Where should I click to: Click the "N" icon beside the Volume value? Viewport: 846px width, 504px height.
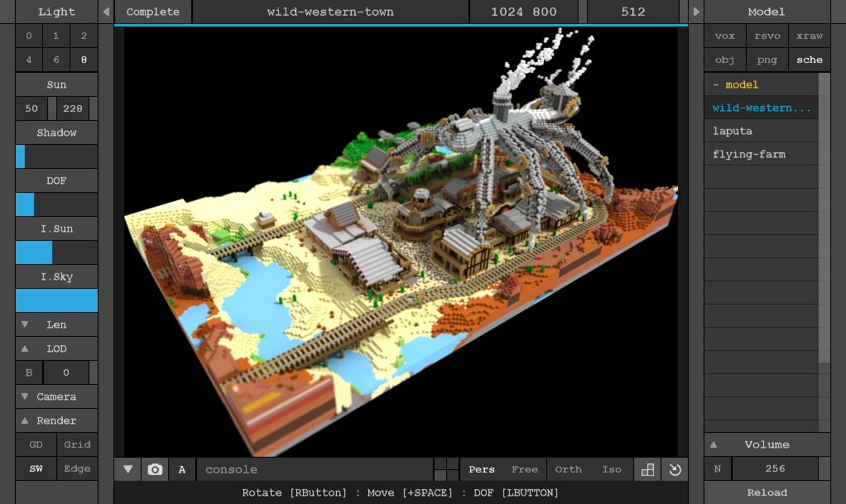tap(717, 468)
